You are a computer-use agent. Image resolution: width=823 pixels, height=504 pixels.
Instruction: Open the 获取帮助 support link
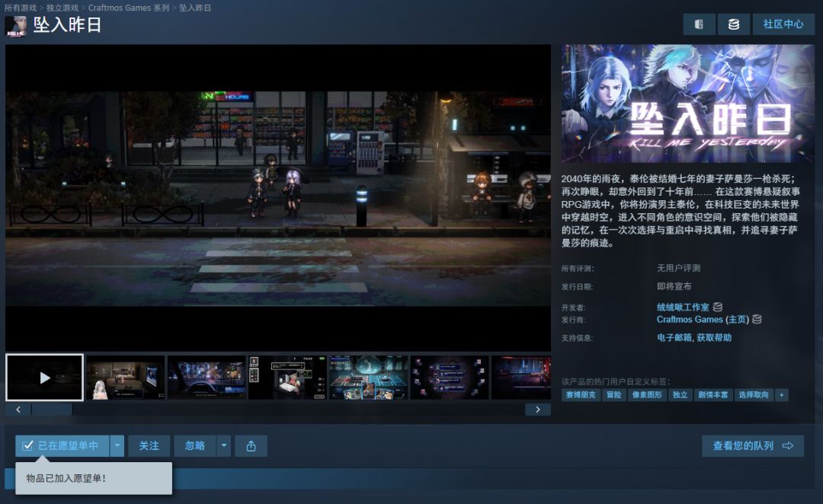(714, 338)
